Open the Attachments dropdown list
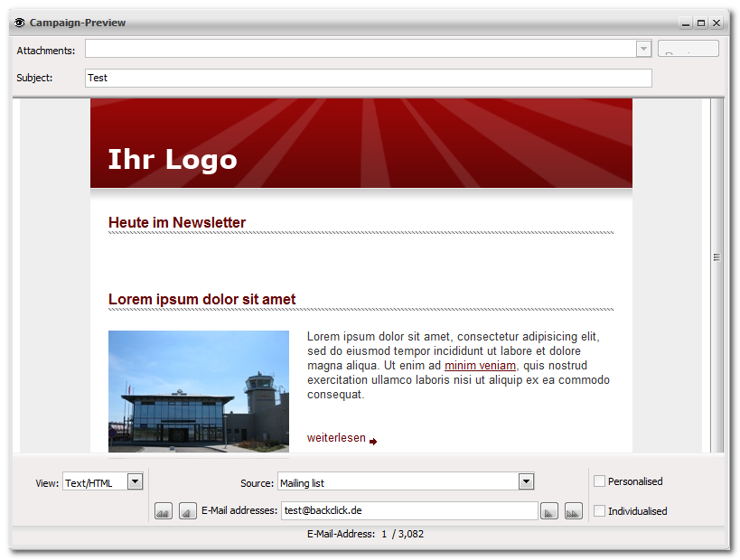Screen dimensions: 740x560 (643, 49)
